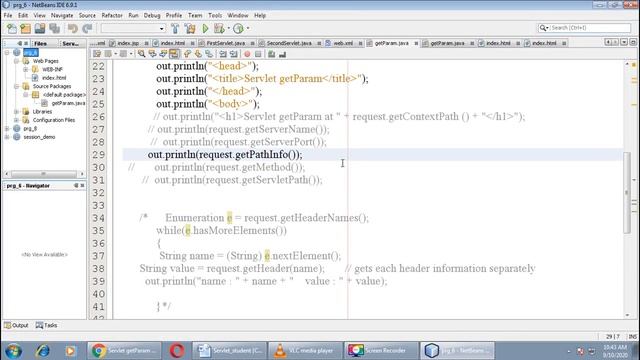Maximize the editor window with restore button
Screen dimensions: 640x360
pyautogui.click(x=633, y=42)
